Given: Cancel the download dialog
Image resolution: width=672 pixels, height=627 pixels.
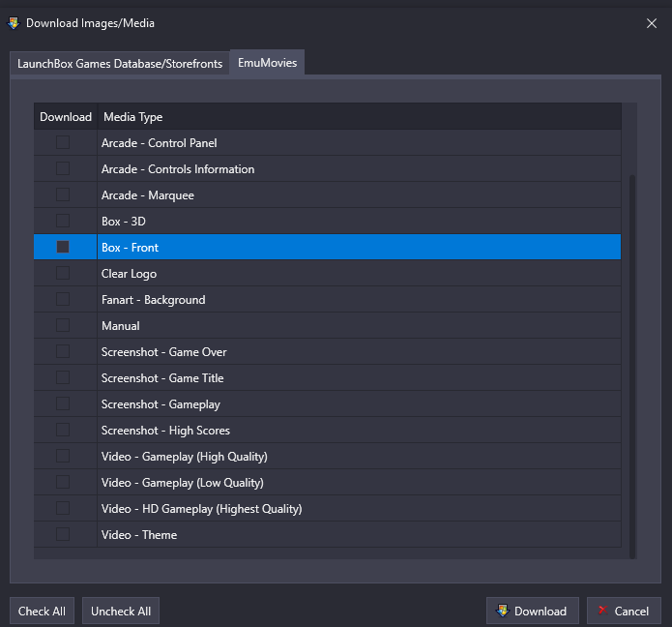Looking at the screenshot, I should (624, 611).
